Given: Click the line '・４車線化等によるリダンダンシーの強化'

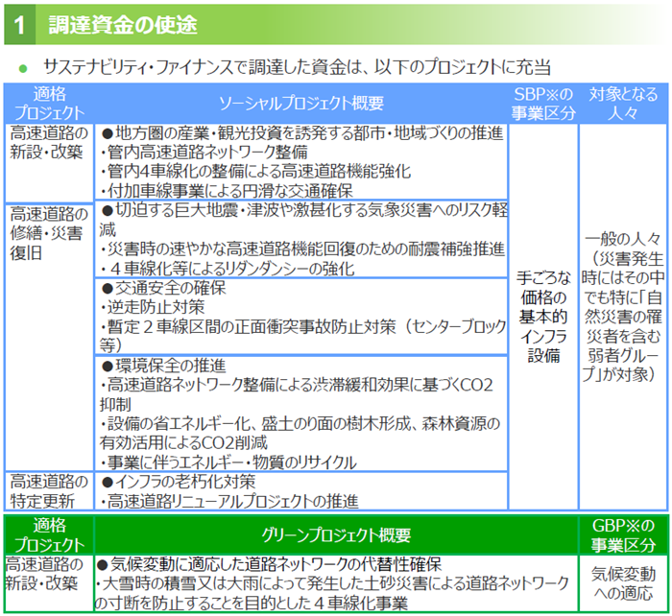Looking at the screenshot, I should [x=228, y=269].
